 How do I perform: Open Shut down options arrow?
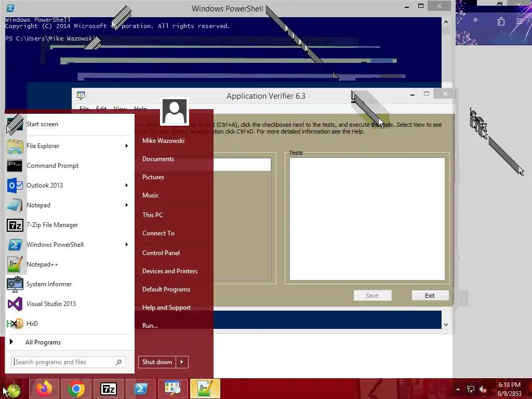[x=182, y=362]
